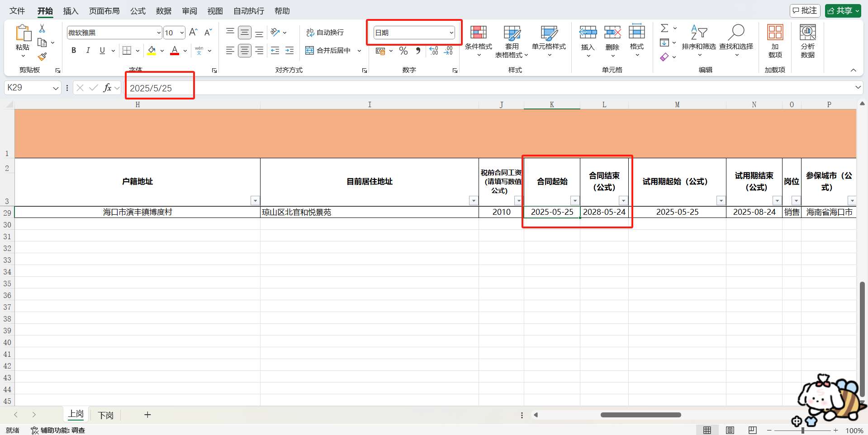The width and height of the screenshot is (868, 435).
Task: Click the 批注 (Comment) button
Action: [x=805, y=10]
